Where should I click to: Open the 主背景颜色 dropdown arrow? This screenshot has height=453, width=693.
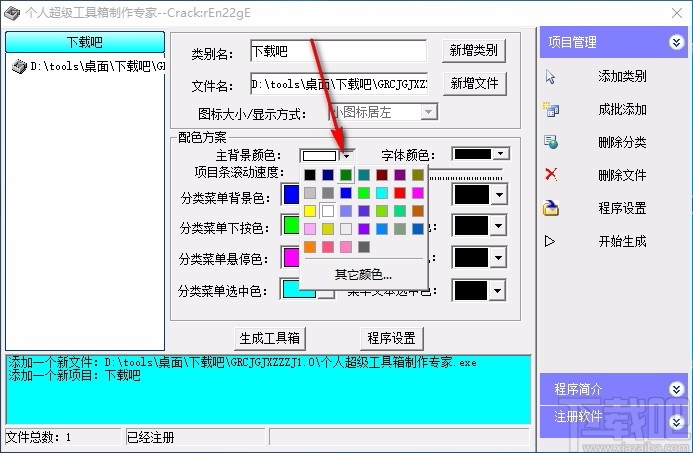tap(347, 156)
